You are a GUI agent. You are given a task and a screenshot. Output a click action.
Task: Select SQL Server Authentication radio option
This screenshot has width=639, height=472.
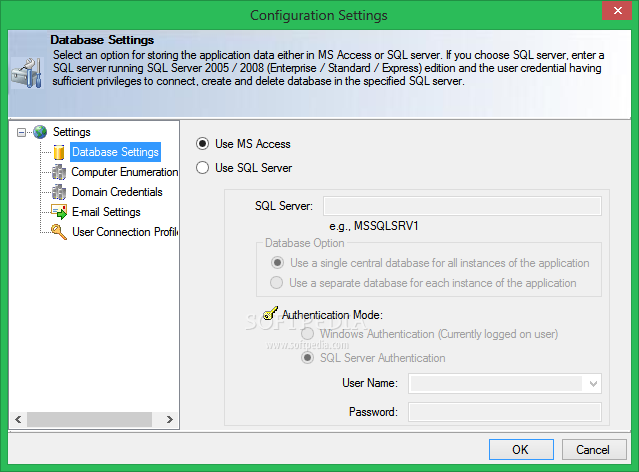click(x=307, y=358)
